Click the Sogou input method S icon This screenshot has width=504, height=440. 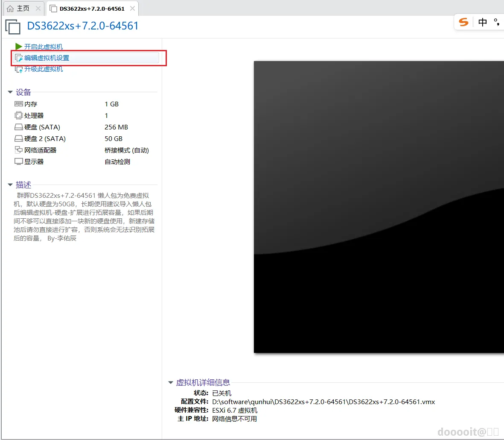point(463,22)
